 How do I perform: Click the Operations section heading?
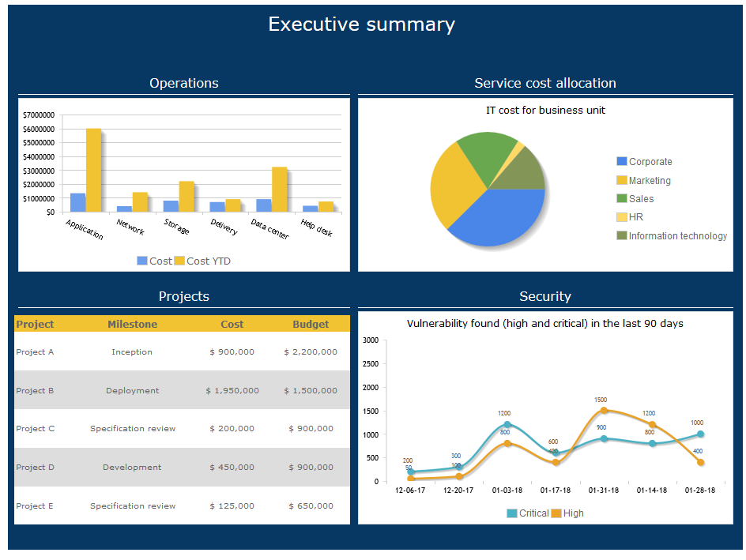[x=184, y=83]
